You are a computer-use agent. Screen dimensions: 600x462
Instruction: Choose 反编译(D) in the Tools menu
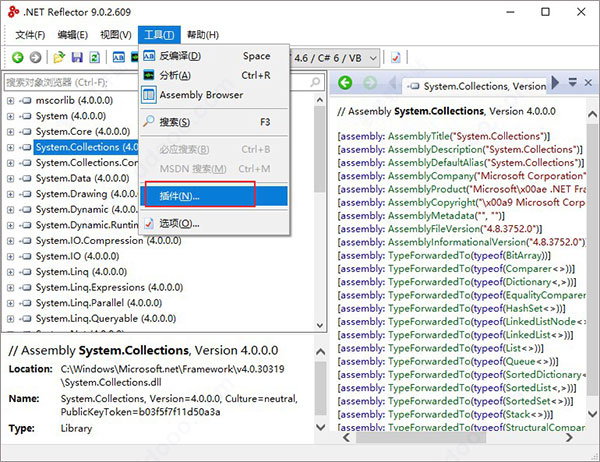click(180, 56)
